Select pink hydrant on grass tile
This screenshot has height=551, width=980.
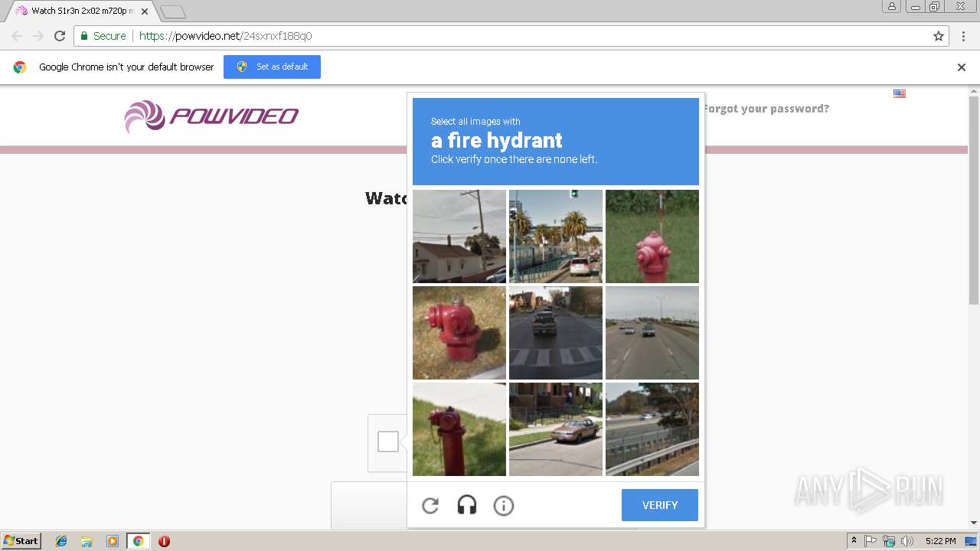652,236
